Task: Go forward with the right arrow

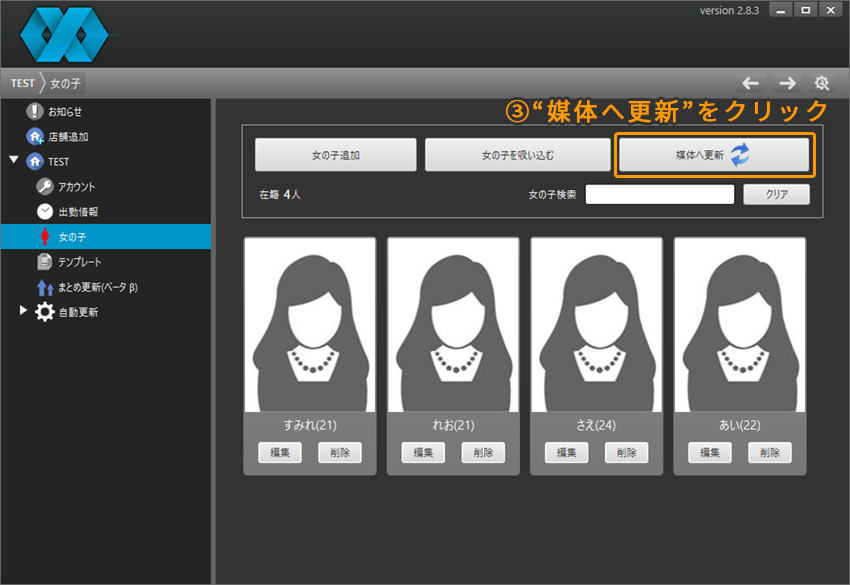Action: coord(787,83)
